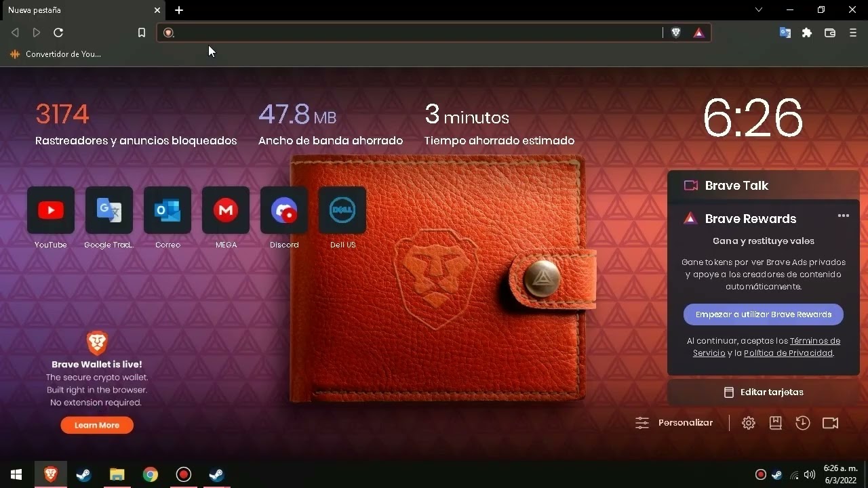868x488 pixels.
Task: Open bookmarks icon at bottom right
Action: [x=776, y=423]
